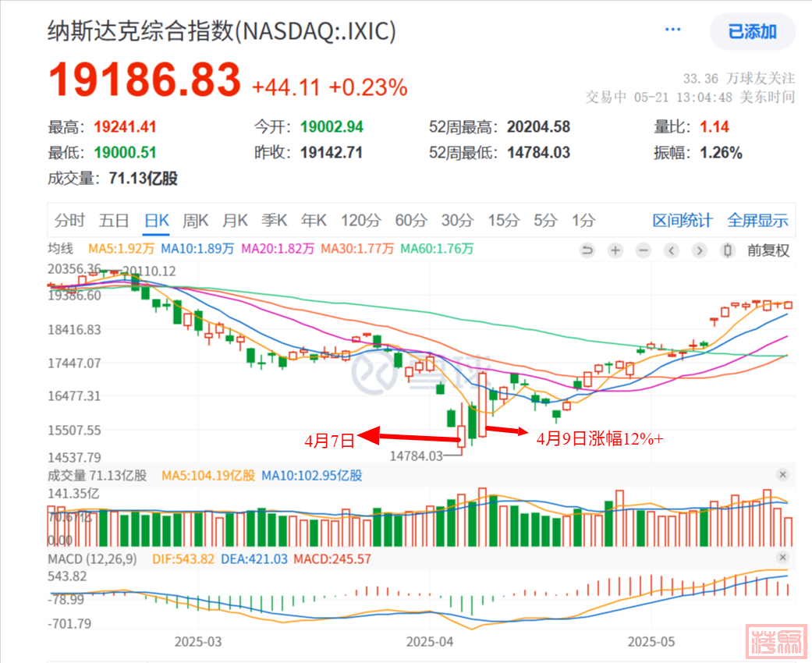Click the MA20:1.82万 moving average label

coord(278,249)
